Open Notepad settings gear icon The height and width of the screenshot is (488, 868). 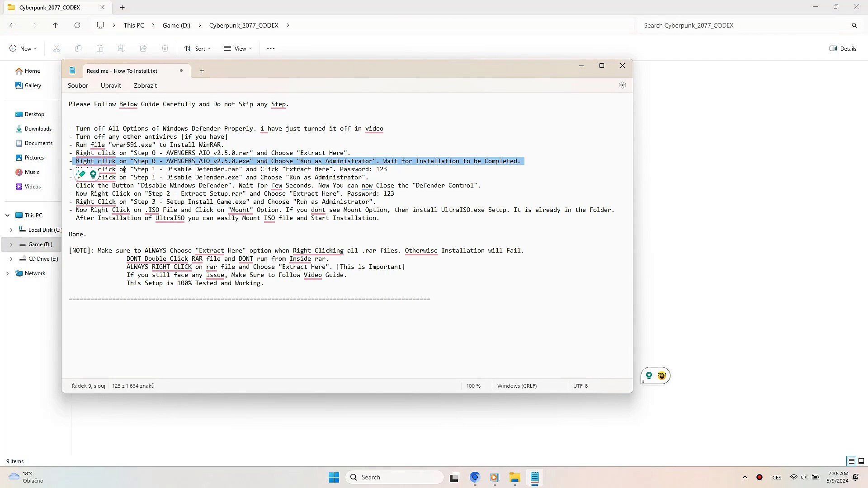point(622,85)
